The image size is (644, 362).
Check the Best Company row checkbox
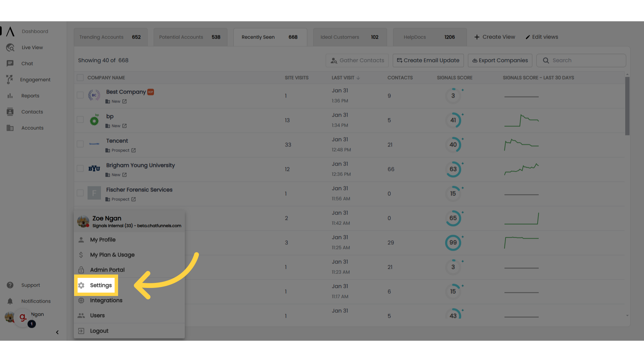(x=80, y=95)
